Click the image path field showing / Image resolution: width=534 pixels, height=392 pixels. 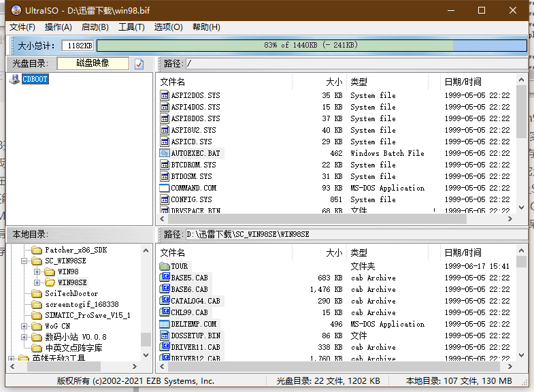(356, 64)
